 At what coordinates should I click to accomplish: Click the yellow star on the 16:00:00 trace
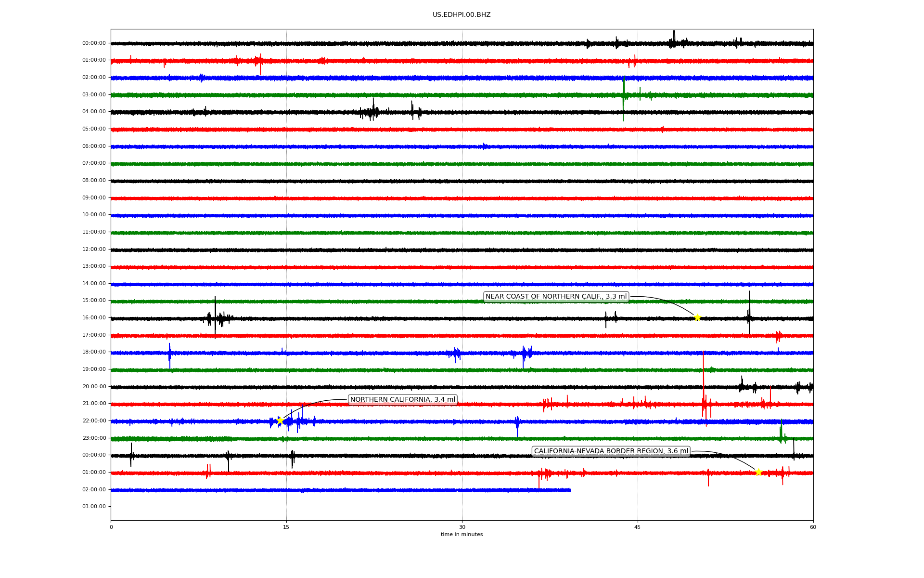[x=697, y=317]
